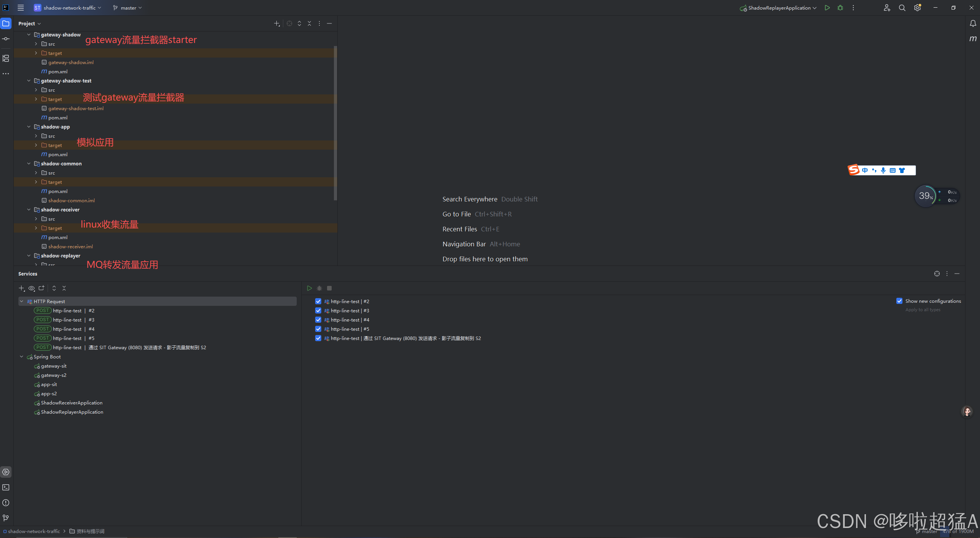Click shadow-network-traffic breadcrumb in status bar

pos(34,531)
